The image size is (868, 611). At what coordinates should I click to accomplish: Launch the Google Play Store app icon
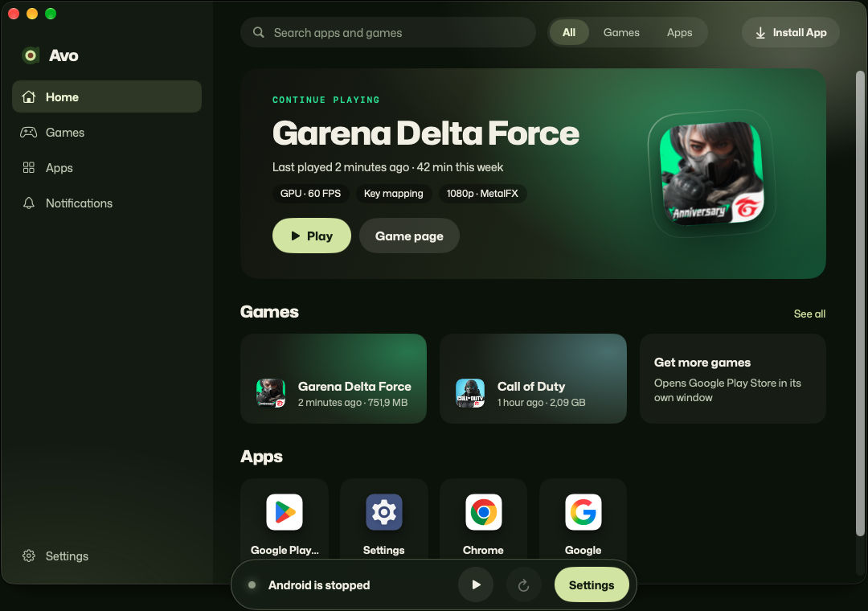pos(285,512)
